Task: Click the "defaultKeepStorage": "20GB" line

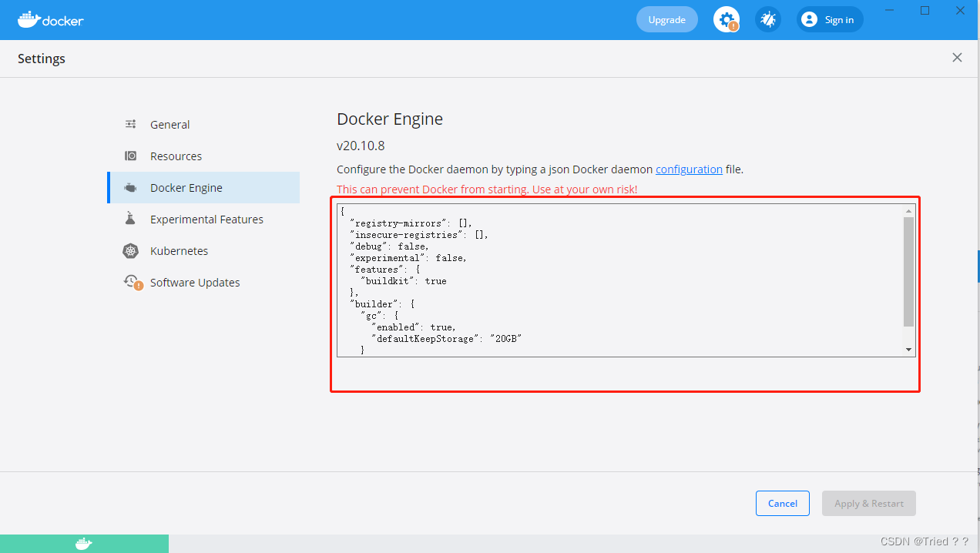Action: coord(446,339)
